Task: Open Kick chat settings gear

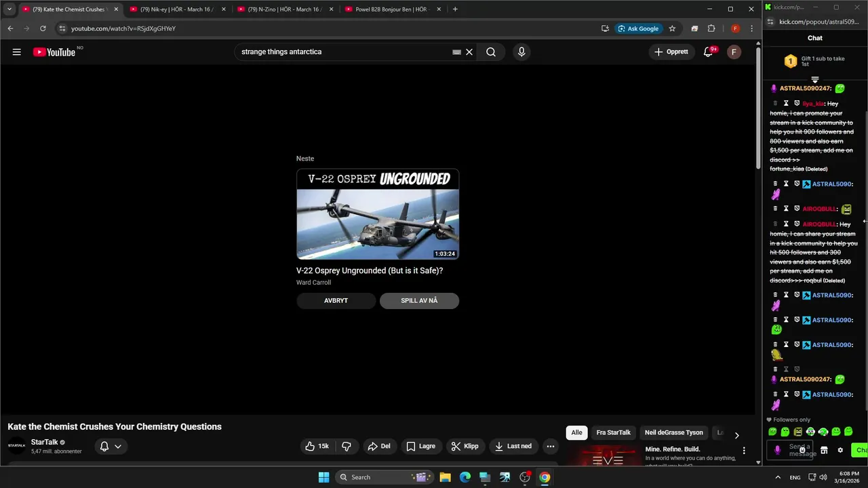Action: click(840, 450)
